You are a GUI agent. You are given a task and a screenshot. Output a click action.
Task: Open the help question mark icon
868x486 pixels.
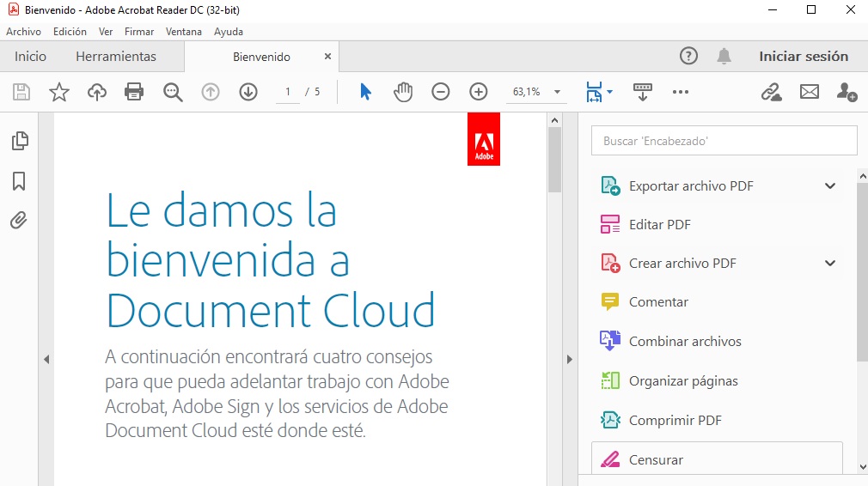(x=688, y=56)
